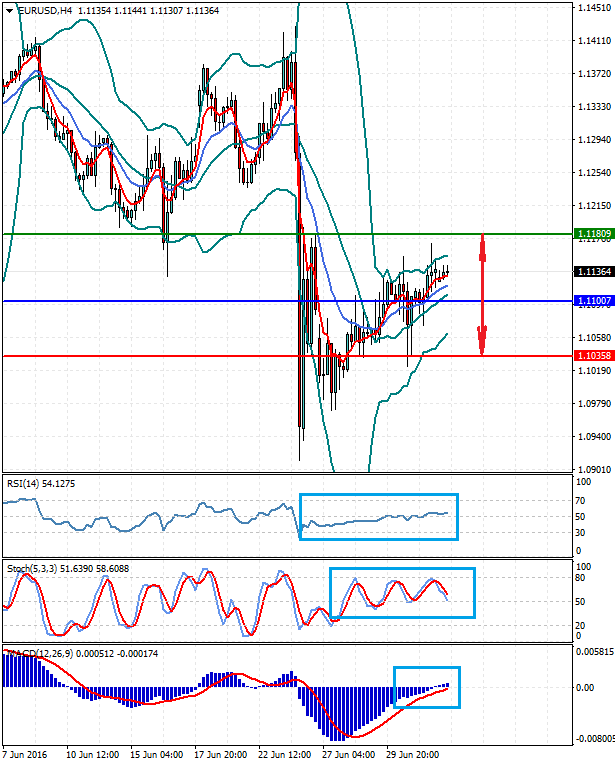615x766 pixels.
Task: Click the upper arrowhead of the red arrow
Action: tap(482, 241)
